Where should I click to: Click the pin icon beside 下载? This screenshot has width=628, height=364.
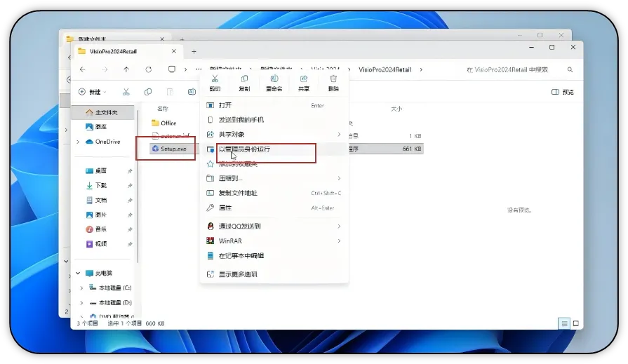click(130, 185)
